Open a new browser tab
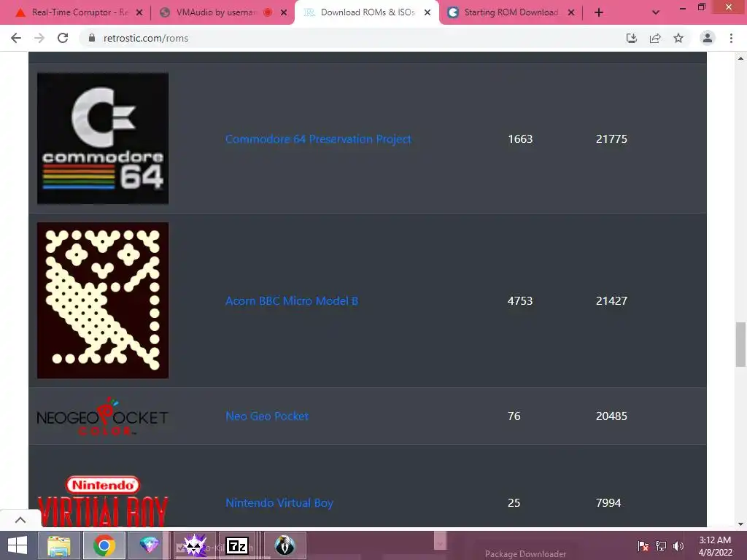This screenshot has width=747, height=560. [599, 13]
